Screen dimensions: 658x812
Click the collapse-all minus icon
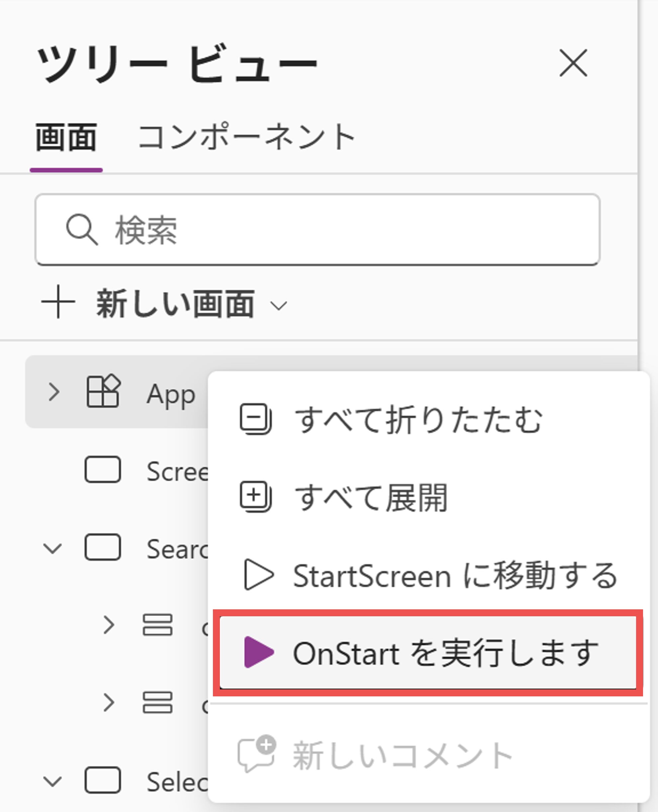255,419
